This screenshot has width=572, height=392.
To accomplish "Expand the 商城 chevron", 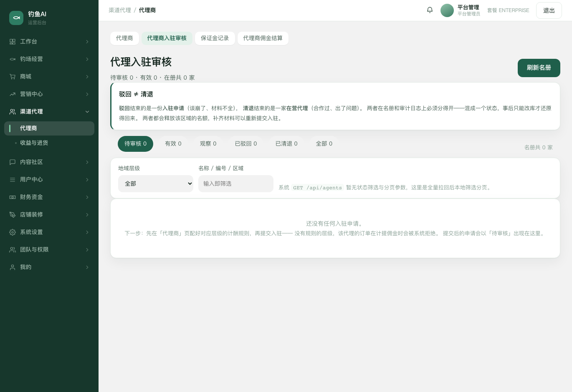I will 87,77.
